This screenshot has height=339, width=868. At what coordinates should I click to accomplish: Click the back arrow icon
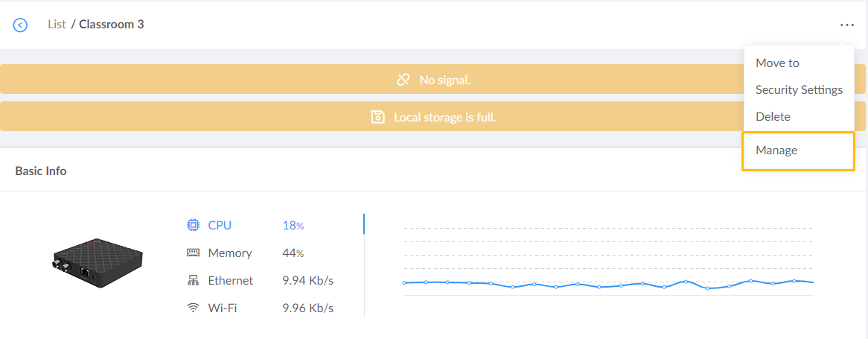(x=20, y=25)
